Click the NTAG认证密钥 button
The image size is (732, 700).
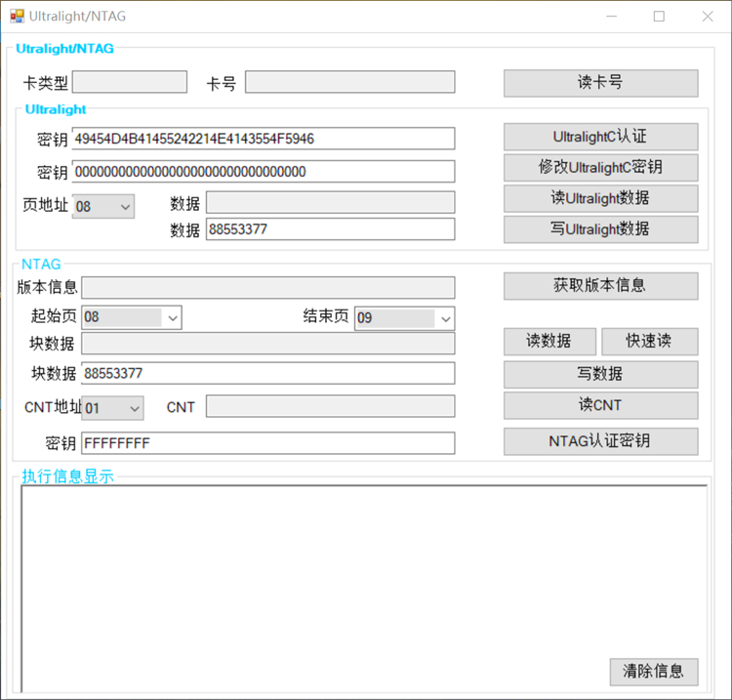[600, 441]
